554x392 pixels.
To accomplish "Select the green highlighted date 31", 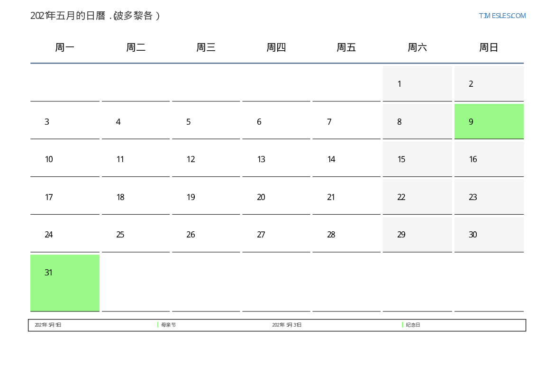I will [x=64, y=283].
